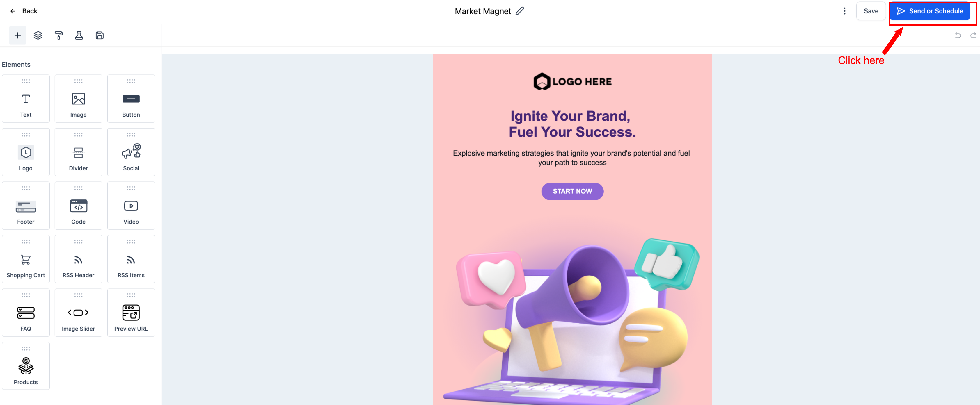Click the layers stack icon

click(38, 35)
